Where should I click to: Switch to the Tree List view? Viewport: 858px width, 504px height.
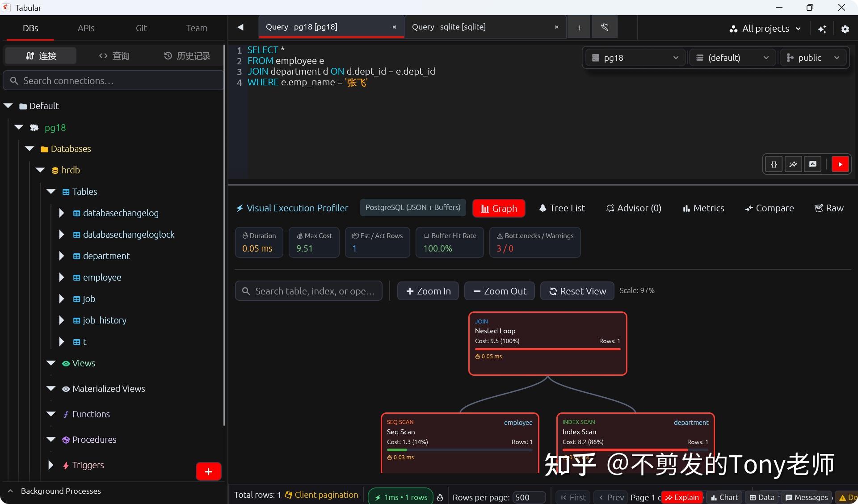[562, 208]
